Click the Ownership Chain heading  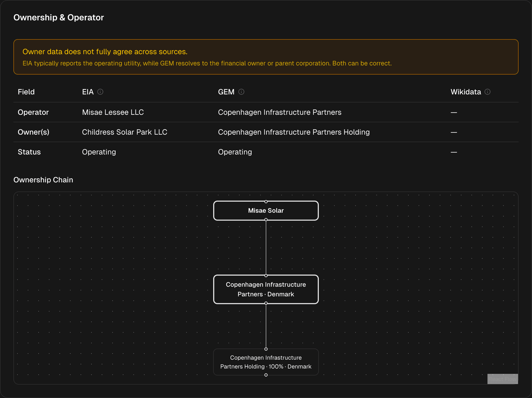(43, 180)
